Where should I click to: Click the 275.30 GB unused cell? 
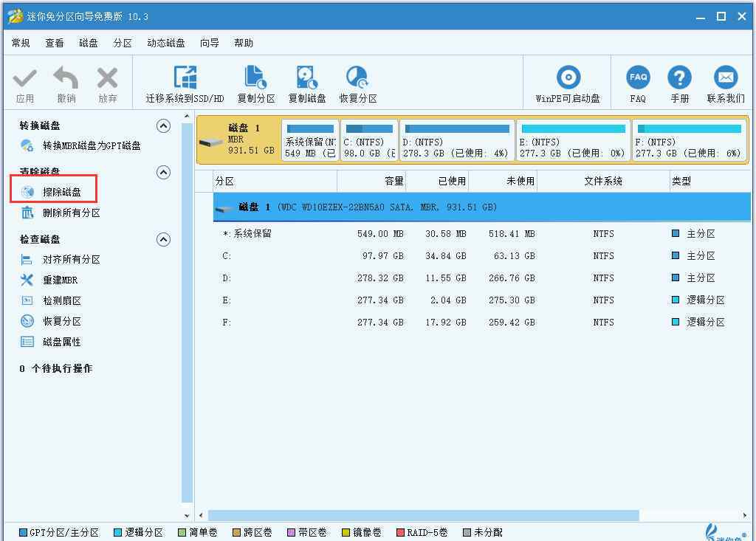[x=512, y=300]
